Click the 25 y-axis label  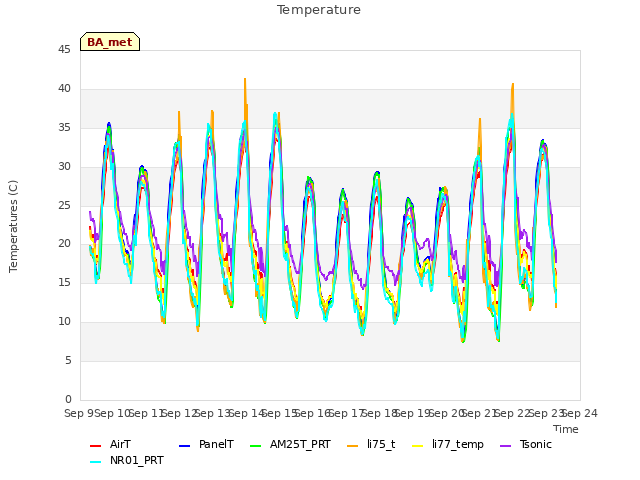coord(64,205)
